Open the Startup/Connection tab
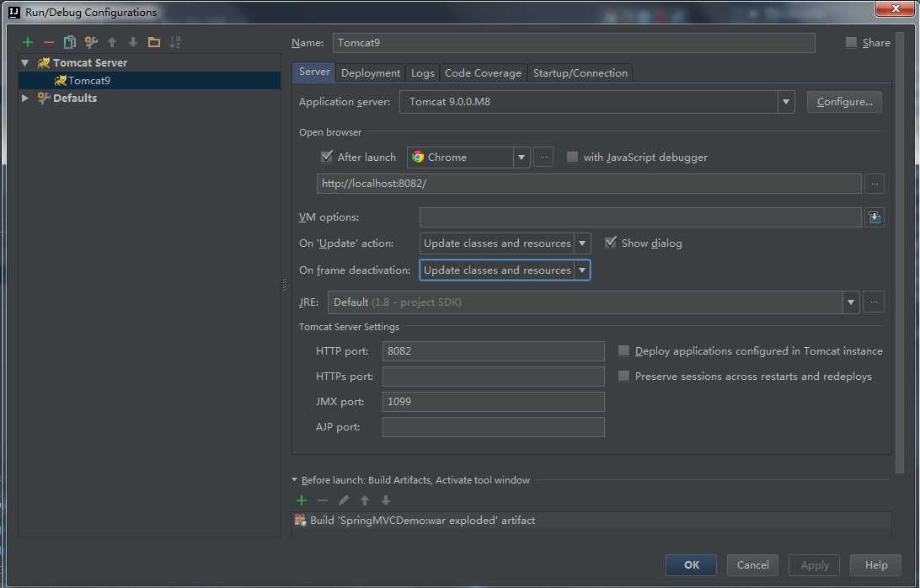920x588 pixels. point(580,72)
